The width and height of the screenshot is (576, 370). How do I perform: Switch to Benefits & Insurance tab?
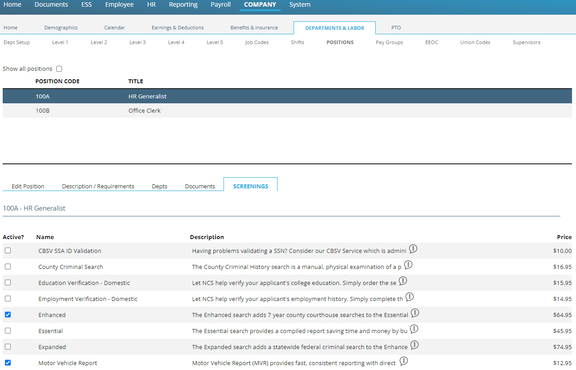pos(254,28)
